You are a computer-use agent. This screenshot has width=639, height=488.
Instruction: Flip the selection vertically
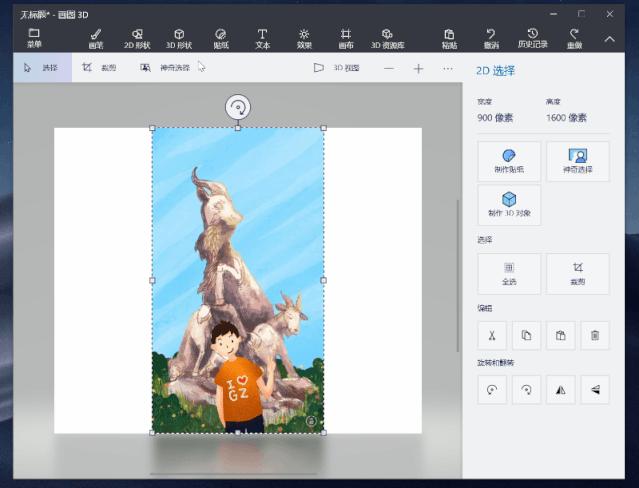594,390
